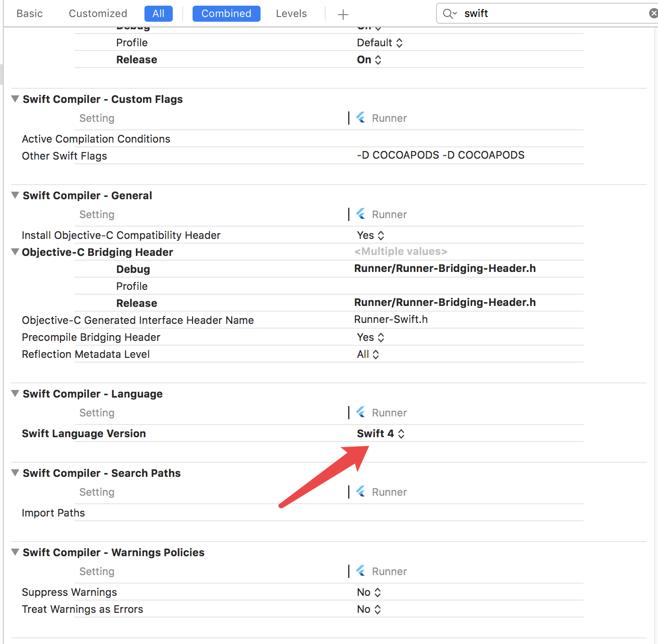Open Precompile Bridging Header Yes popup
Viewport: 658px width, 644px height.
point(371,337)
